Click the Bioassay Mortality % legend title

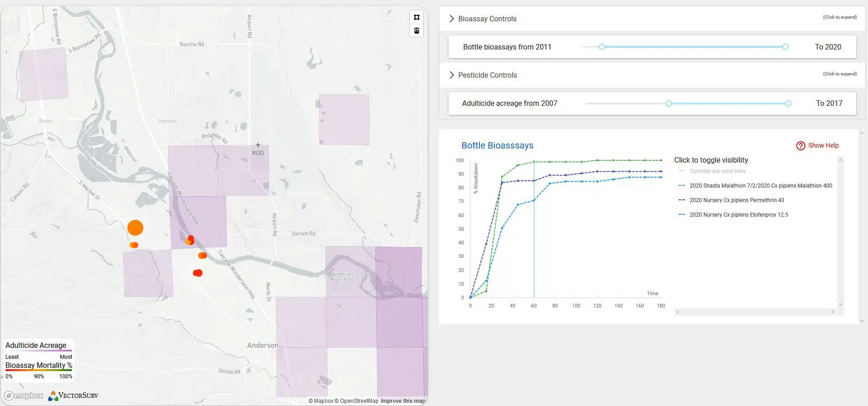(39, 365)
